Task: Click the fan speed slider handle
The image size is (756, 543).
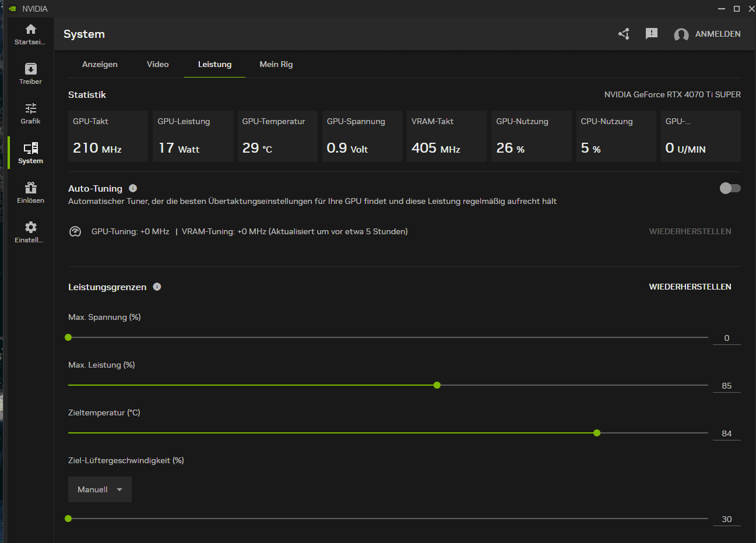Action: click(x=68, y=519)
